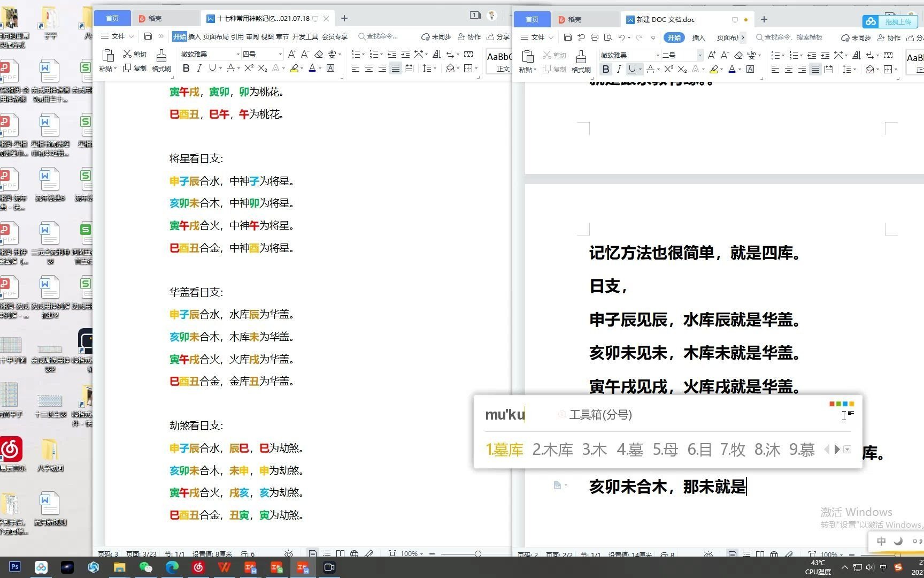The image size is (924, 578).
Task: Decrease indent in the left window
Action: click(392, 54)
